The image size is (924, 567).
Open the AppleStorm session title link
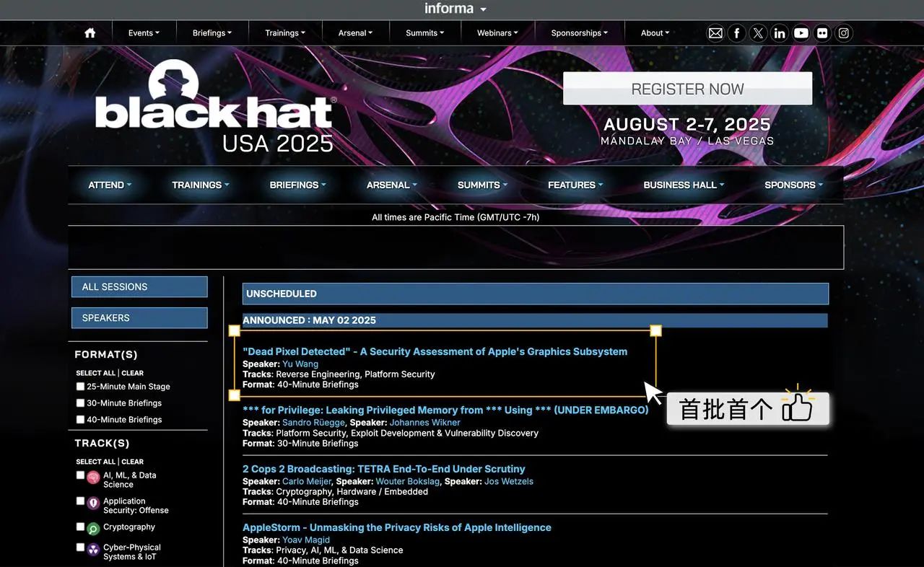[x=396, y=528]
